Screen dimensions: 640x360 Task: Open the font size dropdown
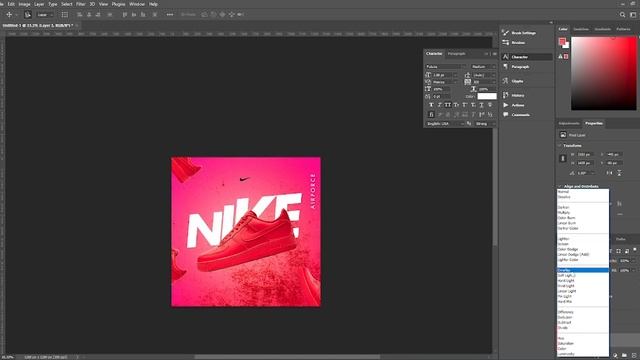[456, 75]
